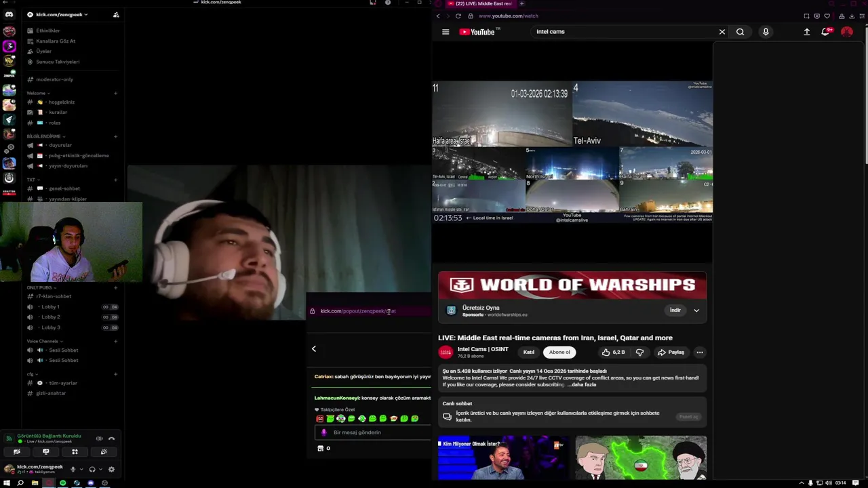Reload the YouTube browser page

(458, 16)
